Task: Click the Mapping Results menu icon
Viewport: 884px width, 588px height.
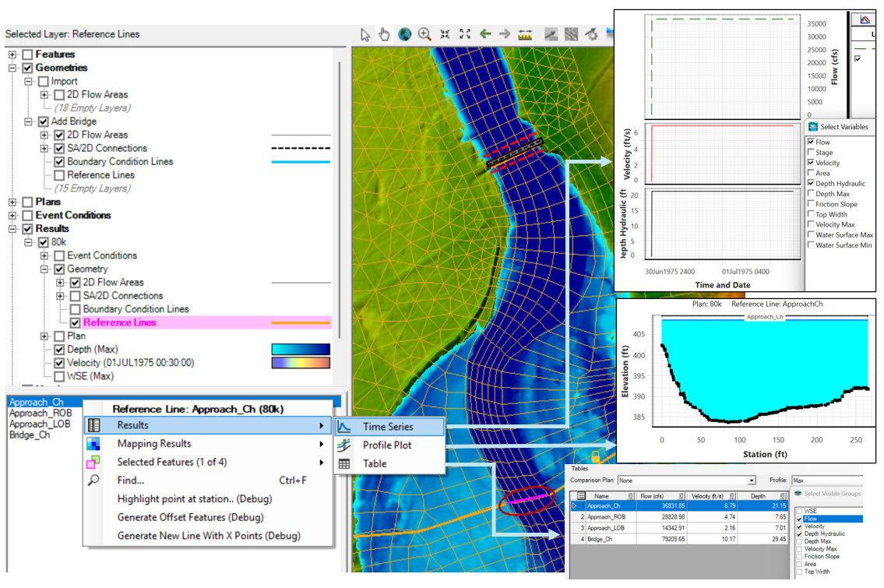Action: 93,444
